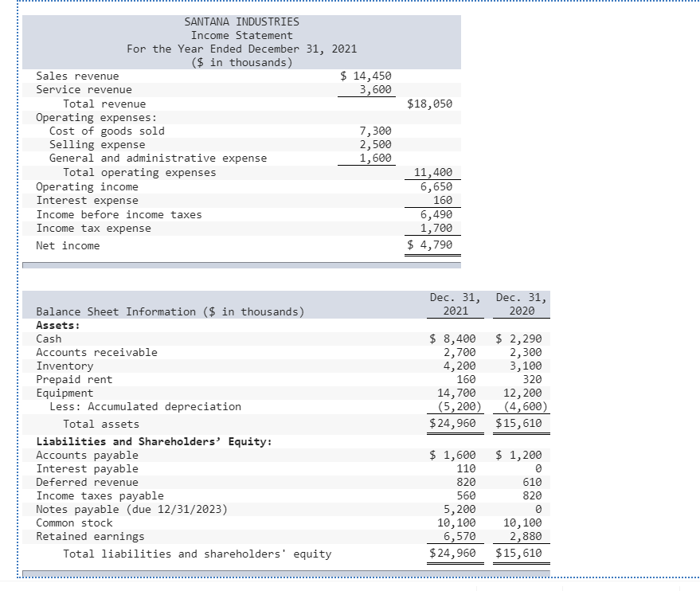Image resolution: width=700 pixels, height=591 pixels.
Task: Click the "610" deferred revenue 2020 value
Action: coord(532,482)
